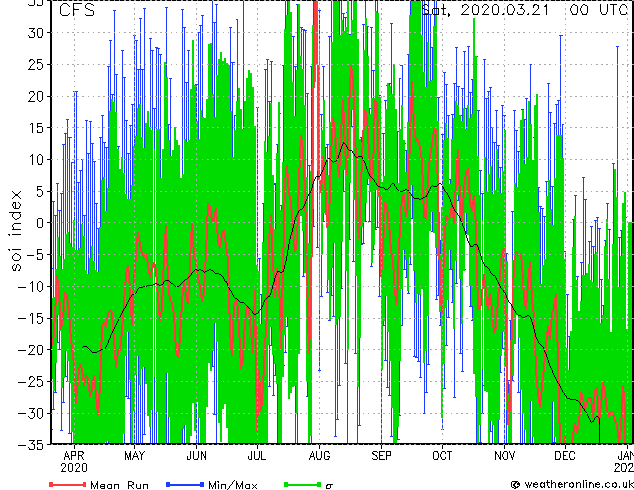This screenshot has width=634, height=490.
Task: Click the JUN x-axis label
Action: click(x=196, y=456)
